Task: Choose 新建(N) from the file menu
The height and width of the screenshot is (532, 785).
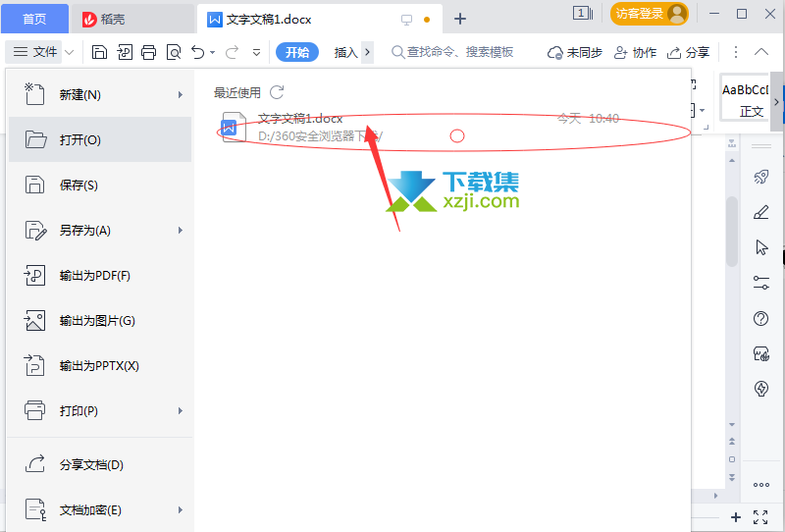Action: pyautogui.click(x=100, y=94)
